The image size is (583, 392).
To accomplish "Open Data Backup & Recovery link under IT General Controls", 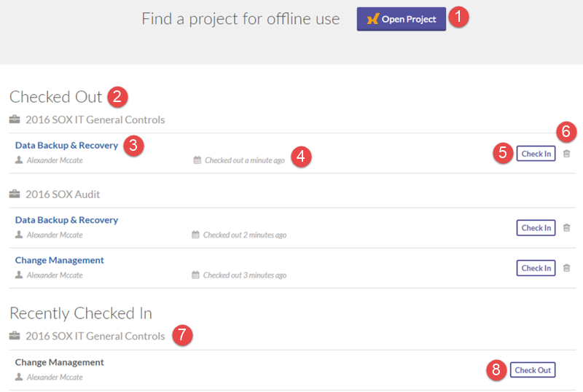I will [x=66, y=145].
